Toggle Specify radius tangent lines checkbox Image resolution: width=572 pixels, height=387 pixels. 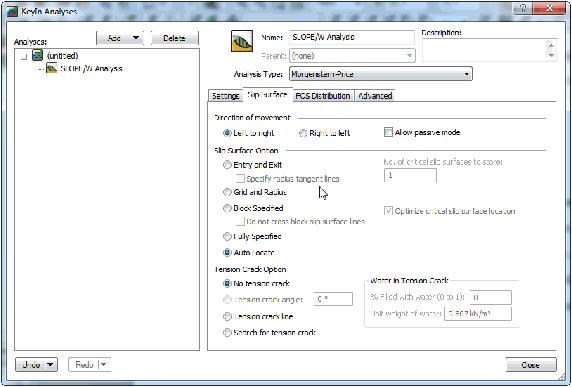click(240, 178)
